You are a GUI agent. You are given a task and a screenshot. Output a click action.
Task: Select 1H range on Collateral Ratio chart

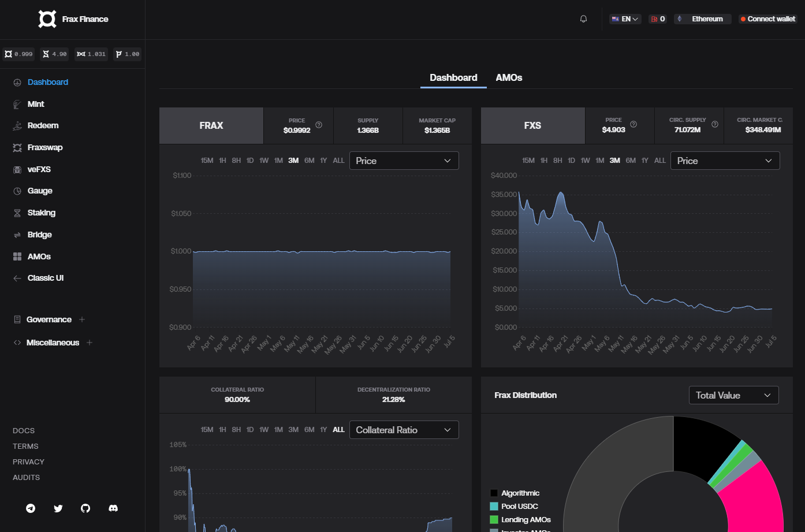222,430
